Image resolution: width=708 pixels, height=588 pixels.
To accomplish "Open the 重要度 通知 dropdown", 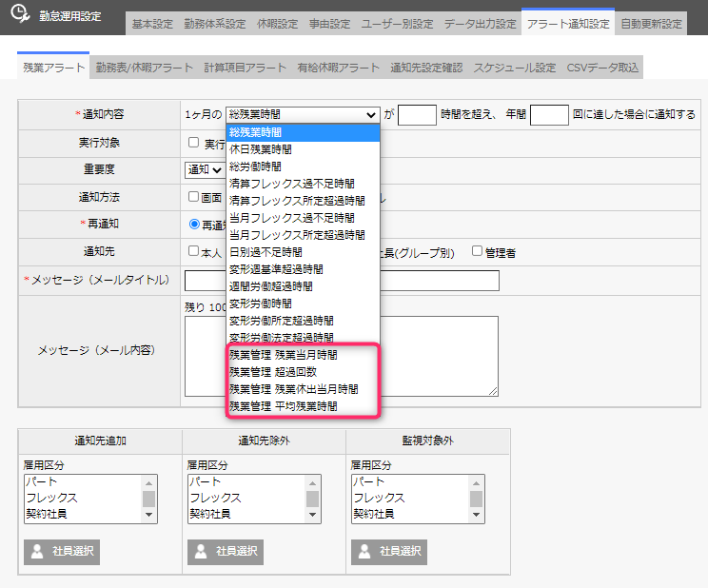I will [205, 169].
